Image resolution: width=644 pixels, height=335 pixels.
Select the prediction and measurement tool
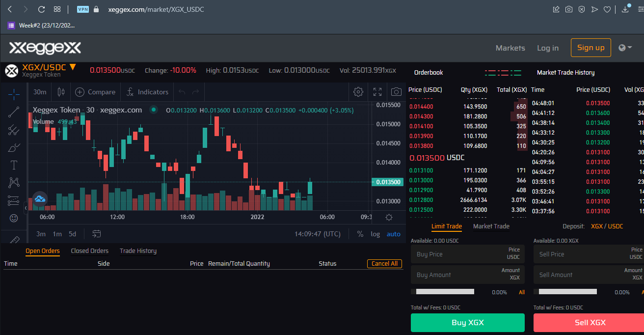(x=14, y=200)
